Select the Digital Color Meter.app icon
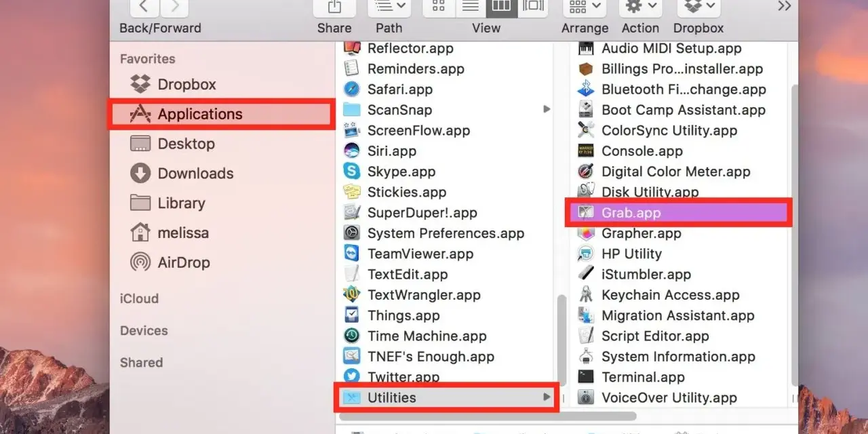Image resolution: width=868 pixels, height=434 pixels. (x=586, y=172)
